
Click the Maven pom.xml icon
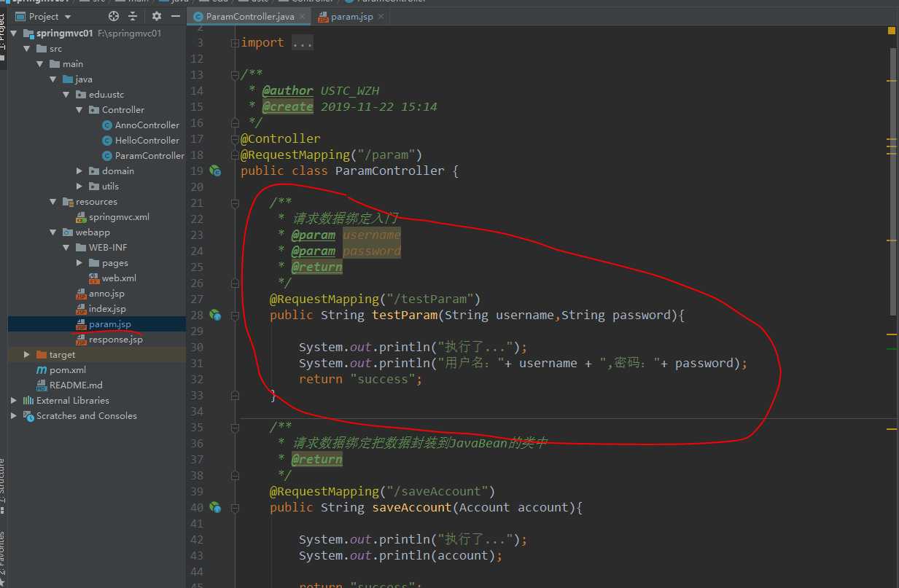click(x=42, y=370)
